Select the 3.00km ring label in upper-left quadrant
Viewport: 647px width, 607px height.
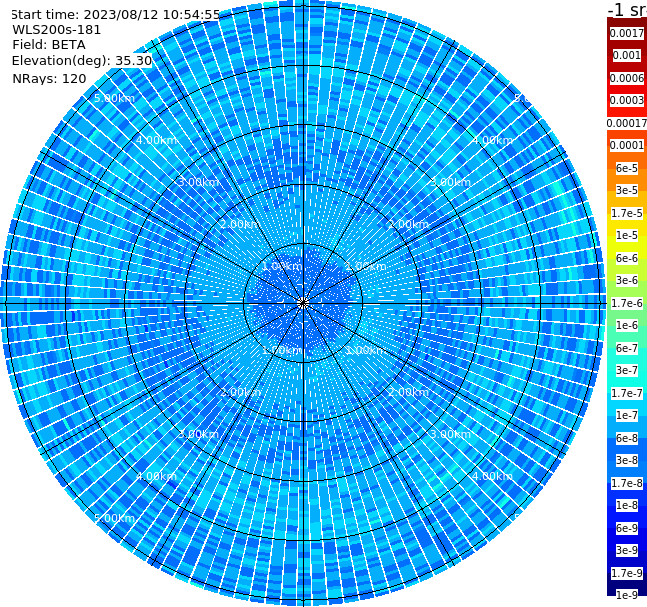(x=198, y=182)
